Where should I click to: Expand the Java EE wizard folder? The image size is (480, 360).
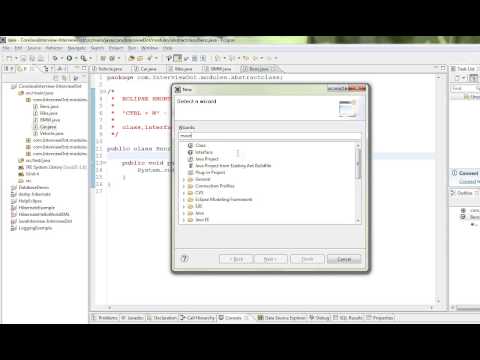tap(184, 220)
